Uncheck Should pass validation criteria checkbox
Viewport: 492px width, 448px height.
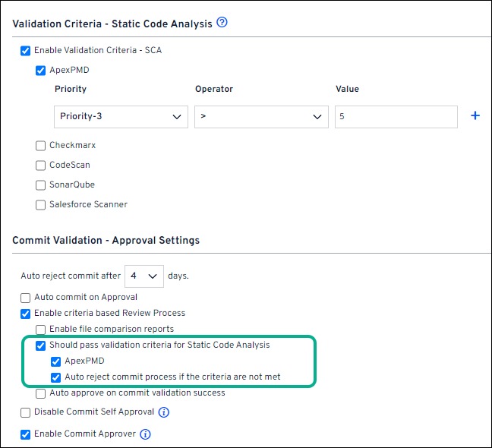[x=41, y=345]
